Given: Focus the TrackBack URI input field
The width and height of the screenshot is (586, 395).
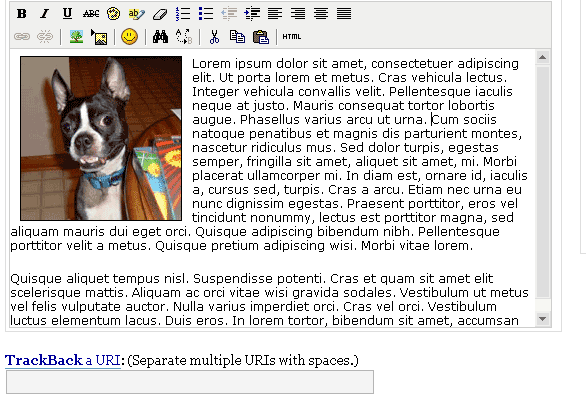Looking at the screenshot, I should [x=190, y=382].
